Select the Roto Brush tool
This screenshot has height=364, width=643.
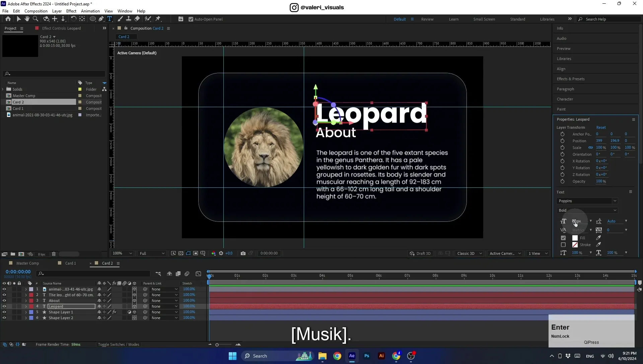[148, 19]
